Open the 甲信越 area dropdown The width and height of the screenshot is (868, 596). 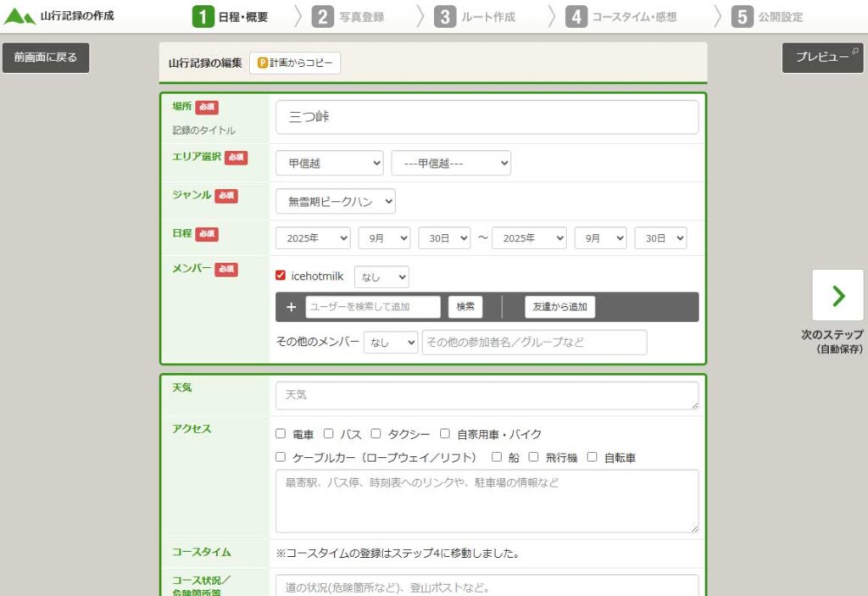pos(329,164)
